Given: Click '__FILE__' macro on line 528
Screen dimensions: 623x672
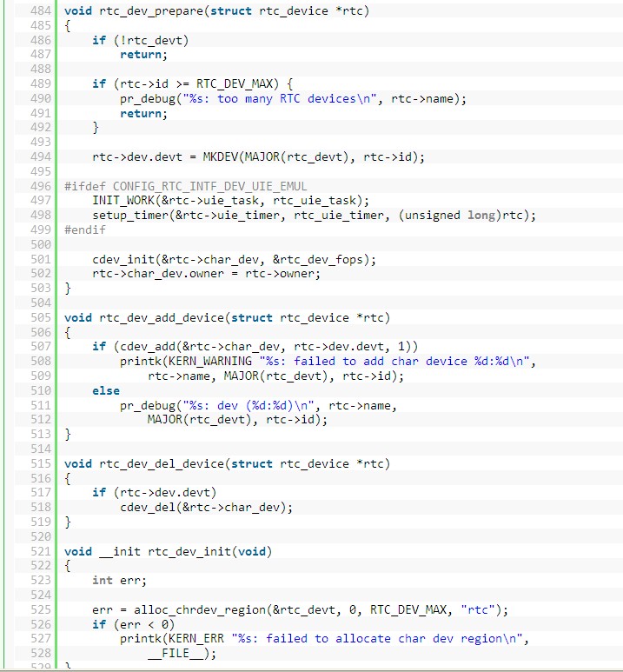Looking at the screenshot, I should click(x=176, y=654).
